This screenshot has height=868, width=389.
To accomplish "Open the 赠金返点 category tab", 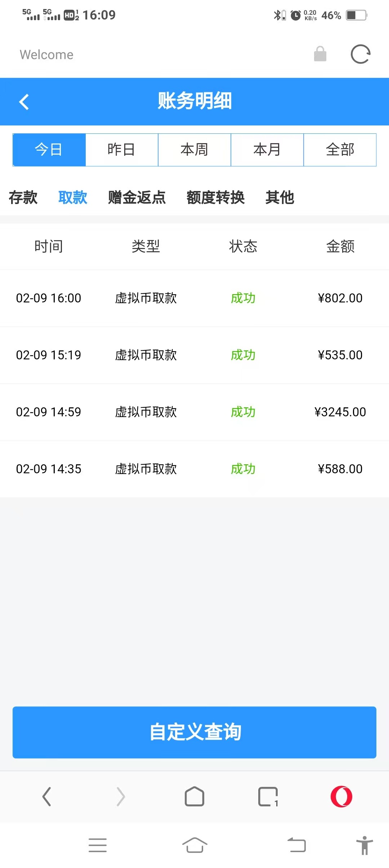I will [x=137, y=198].
